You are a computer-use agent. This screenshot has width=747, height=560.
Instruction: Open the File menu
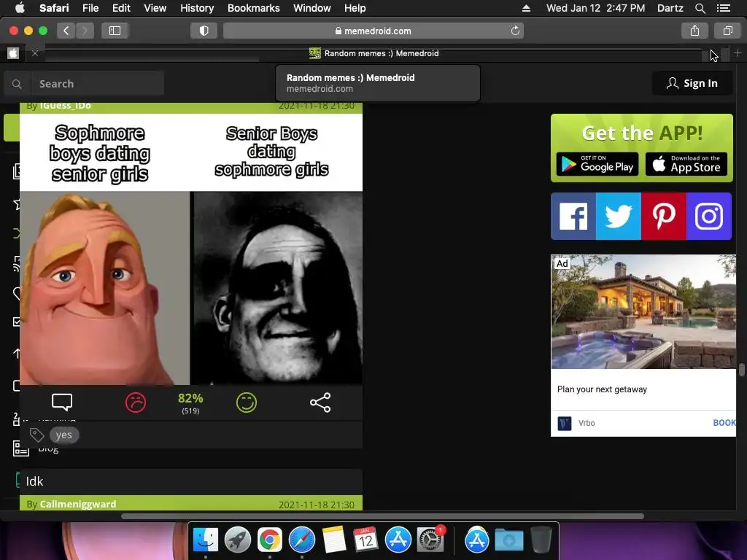tap(90, 8)
